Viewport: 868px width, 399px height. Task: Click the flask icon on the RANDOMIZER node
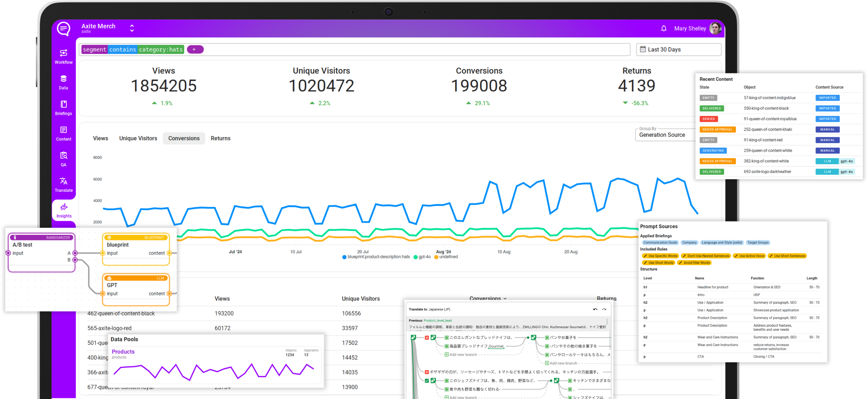coord(15,238)
